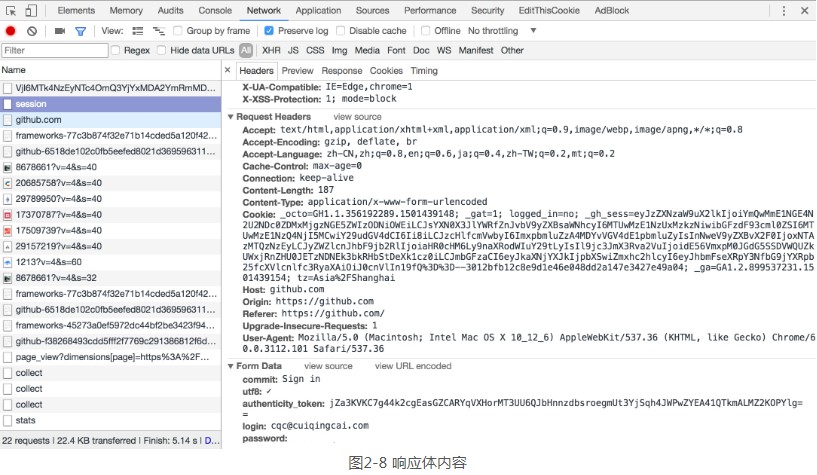This screenshot has width=817, height=475.
Task: Filter requests by JS type
Action: [x=293, y=51]
